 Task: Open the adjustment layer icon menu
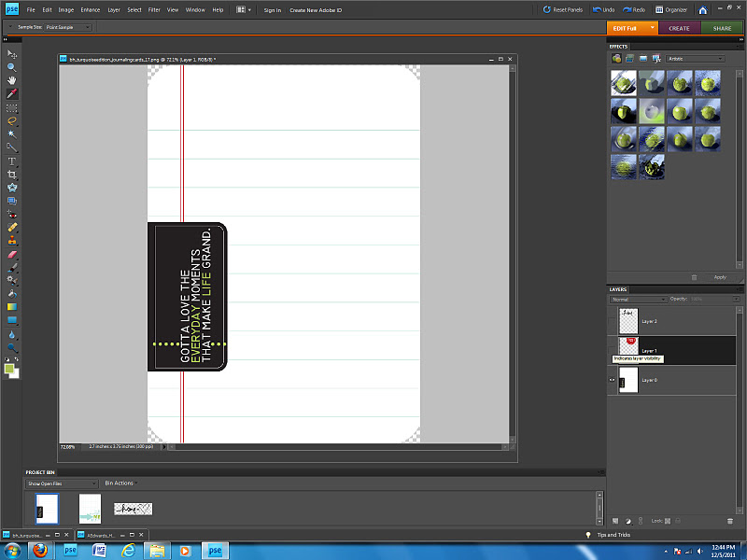(x=628, y=521)
